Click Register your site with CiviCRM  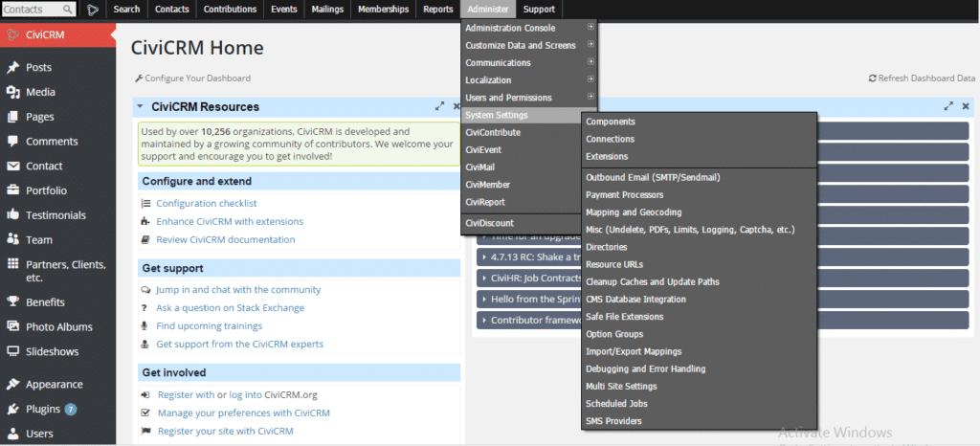coord(226,431)
